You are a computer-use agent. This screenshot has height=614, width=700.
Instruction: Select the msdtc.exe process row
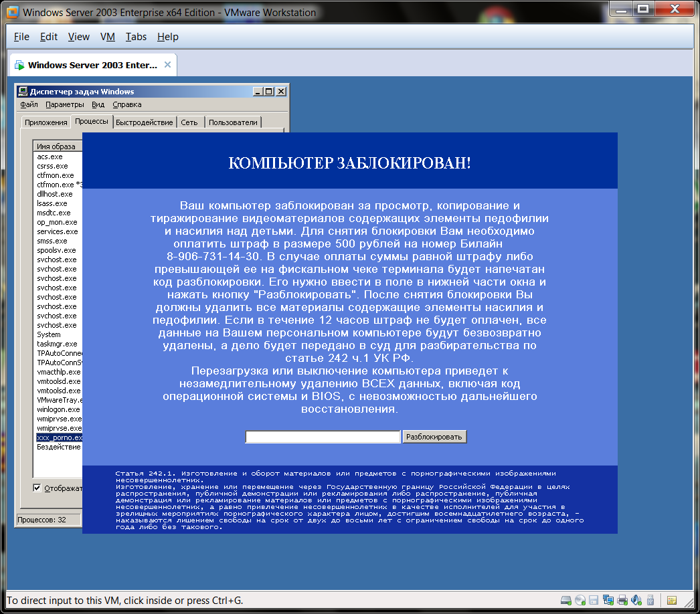point(59,213)
